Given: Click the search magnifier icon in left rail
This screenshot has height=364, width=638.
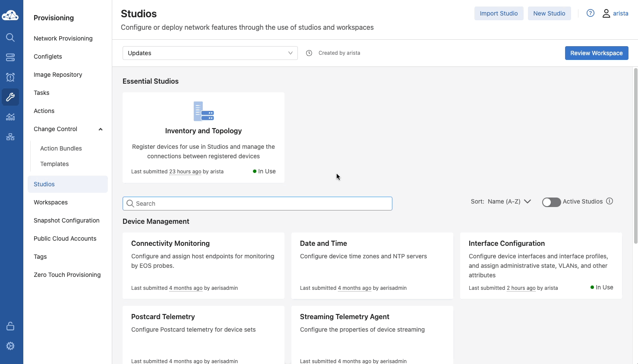Looking at the screenshot, I should (x=10, y=38).
